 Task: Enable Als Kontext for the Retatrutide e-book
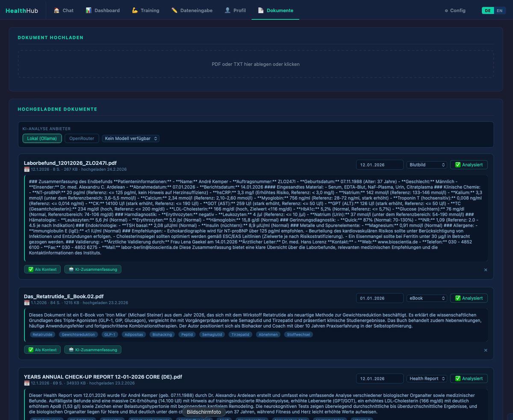[x=42, y=350]
